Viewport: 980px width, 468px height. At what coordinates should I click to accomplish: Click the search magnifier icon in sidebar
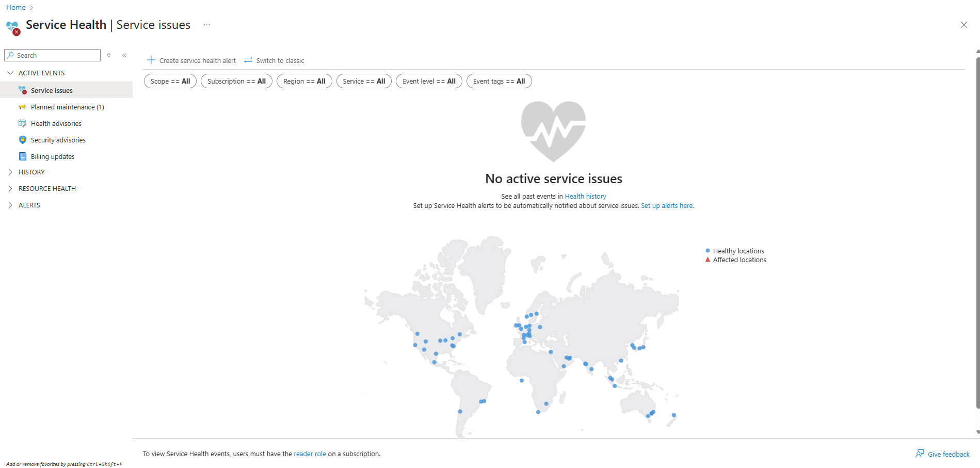coord(11,55)
